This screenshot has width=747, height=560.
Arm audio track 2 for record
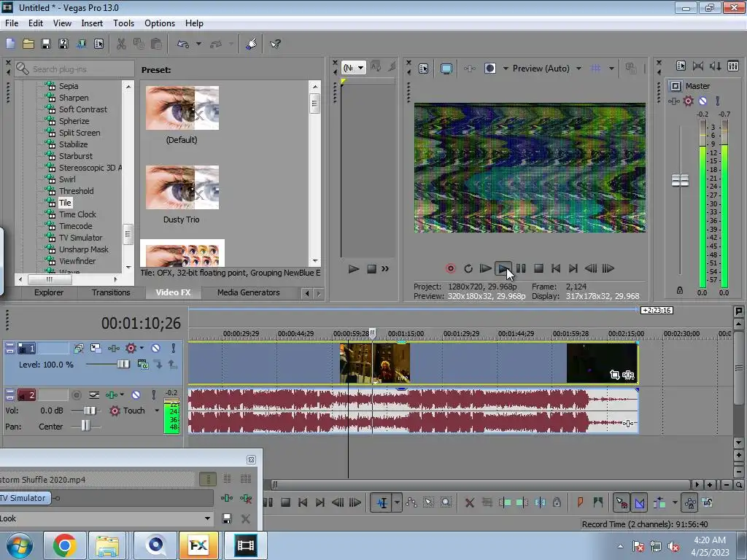tap(76, 394)
